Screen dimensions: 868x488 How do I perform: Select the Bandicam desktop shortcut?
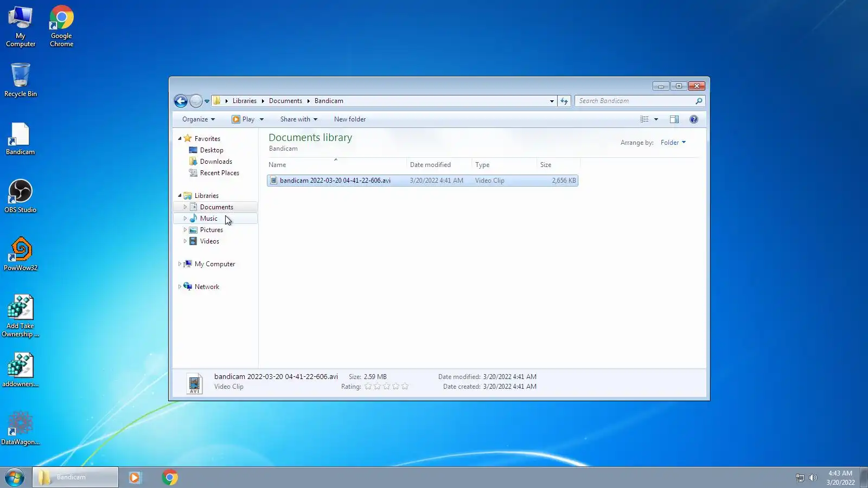pyautogui.click(x=20, y=139)
